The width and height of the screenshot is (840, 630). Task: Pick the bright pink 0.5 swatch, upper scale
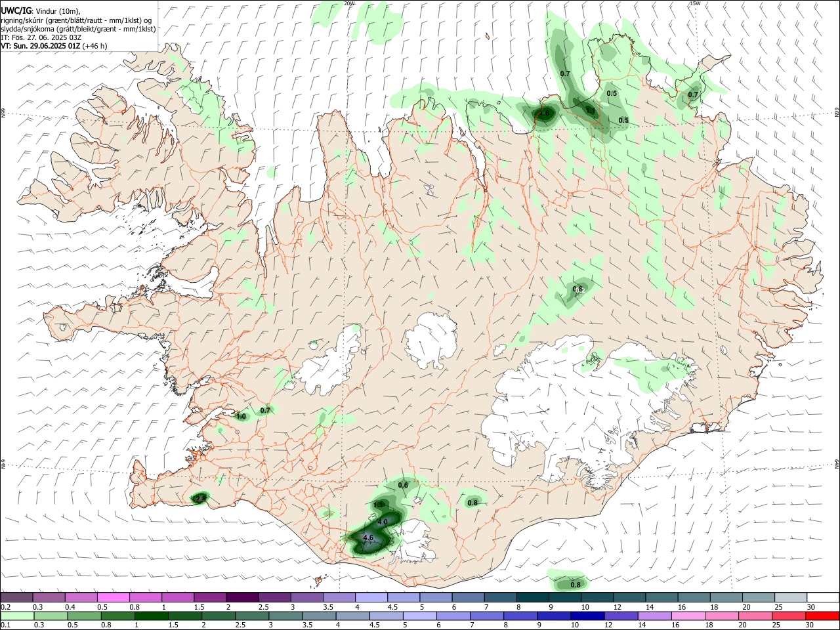click(x=113, y=597)
